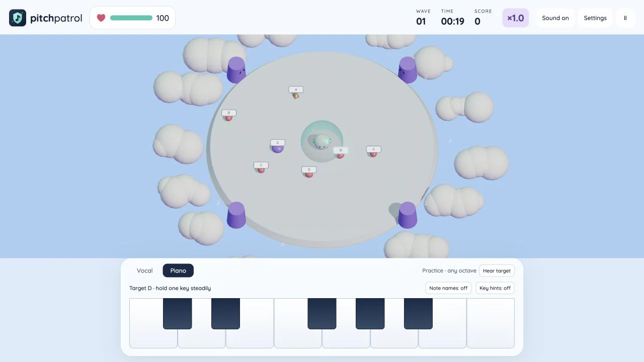
Task: Open Settings
Action: (595, 18)
